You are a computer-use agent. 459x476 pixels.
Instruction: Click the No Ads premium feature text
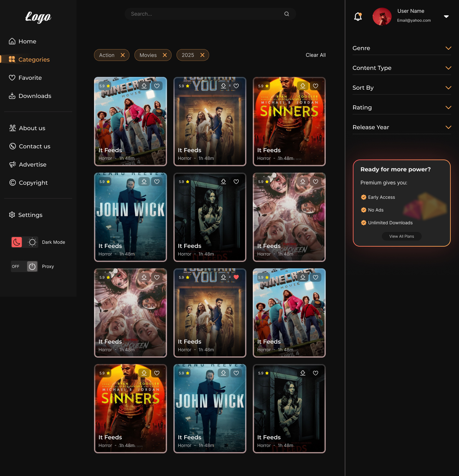click(376, 210)
